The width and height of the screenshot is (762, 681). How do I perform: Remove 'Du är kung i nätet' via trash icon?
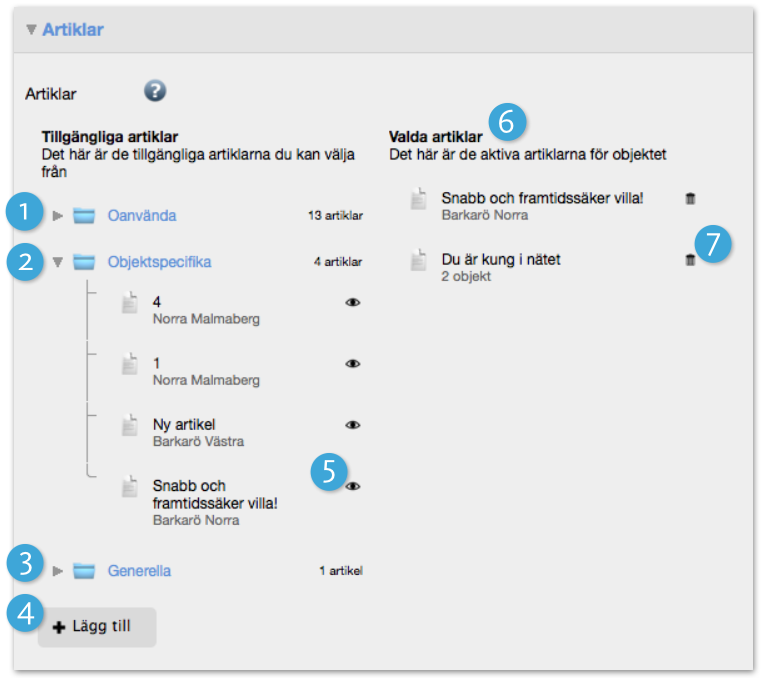pyautogui.click(x=690, y=260)
